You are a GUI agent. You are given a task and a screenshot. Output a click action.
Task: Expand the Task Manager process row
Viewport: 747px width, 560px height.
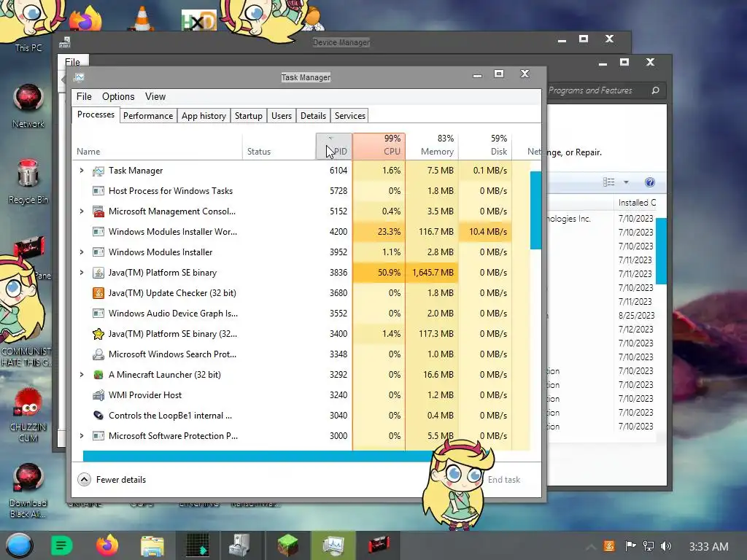[82, 171]
